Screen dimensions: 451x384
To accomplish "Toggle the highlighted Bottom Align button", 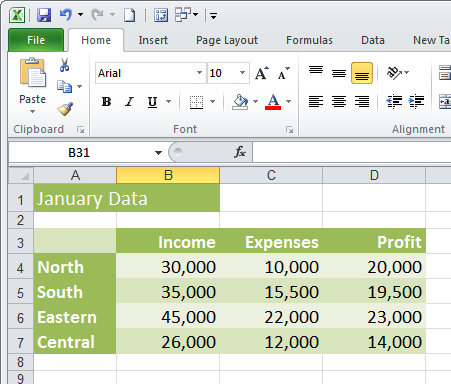I will 362,73.
